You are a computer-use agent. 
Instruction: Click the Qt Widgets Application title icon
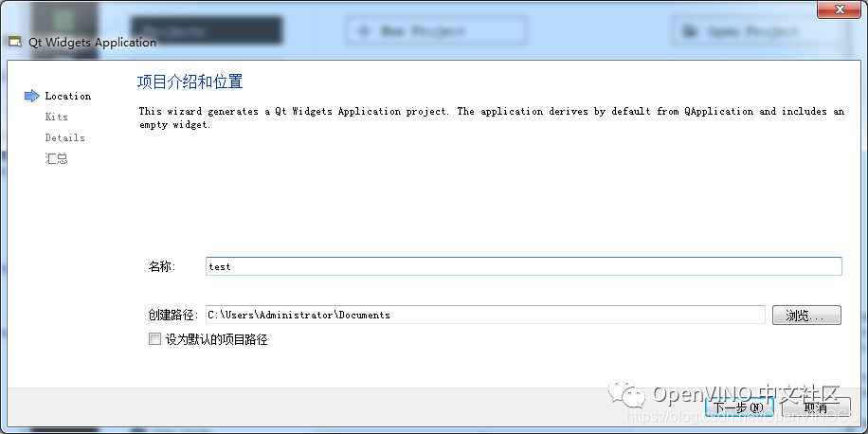(15, 43)
